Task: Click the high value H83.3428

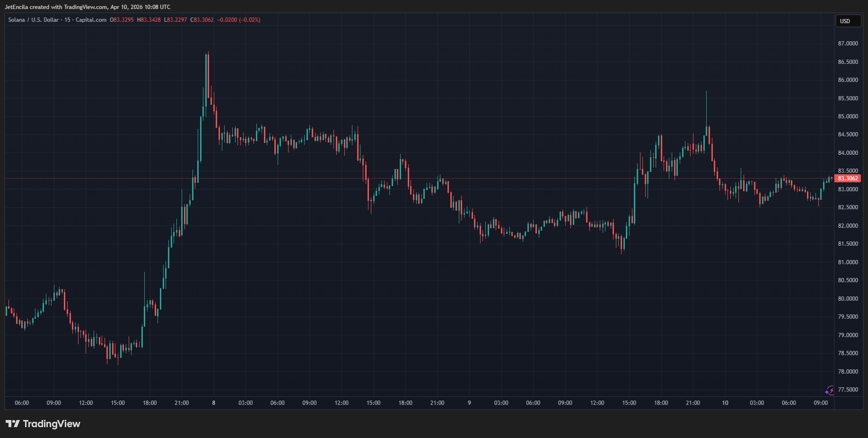Action: (x=149, y=20)
